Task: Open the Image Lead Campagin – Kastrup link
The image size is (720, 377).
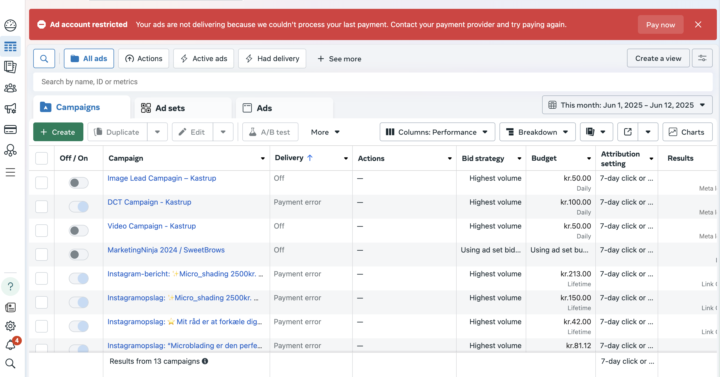Action: [x=162, y=178]
